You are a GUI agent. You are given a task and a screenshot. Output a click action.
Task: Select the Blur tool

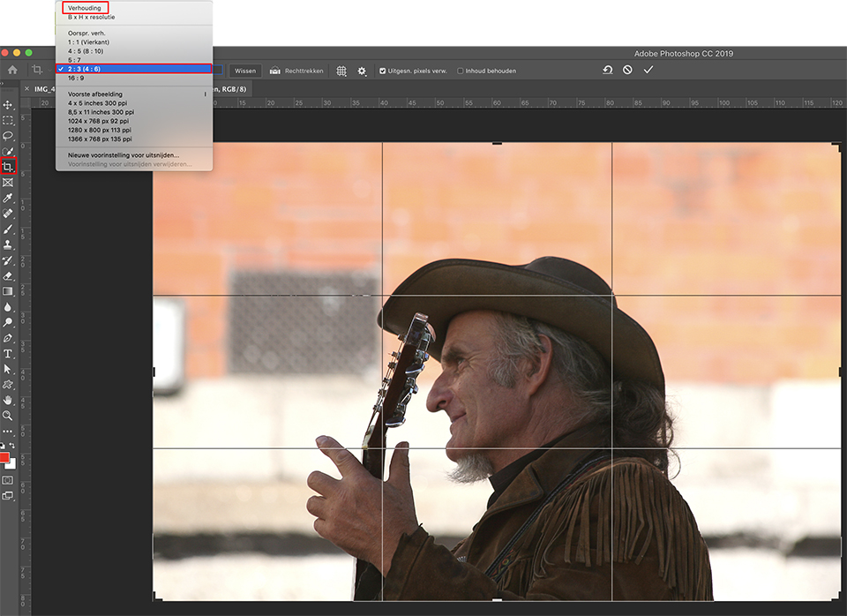[8, 307]
